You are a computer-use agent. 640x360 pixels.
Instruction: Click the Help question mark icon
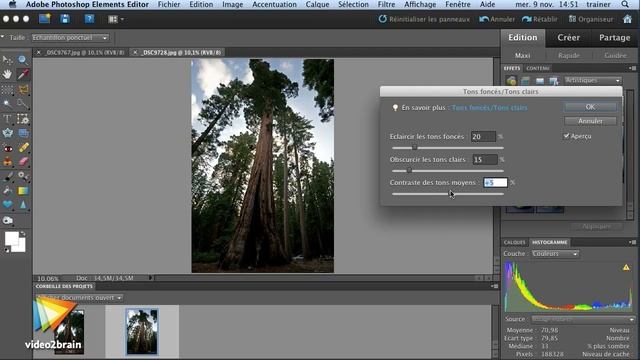coord(89,19)
